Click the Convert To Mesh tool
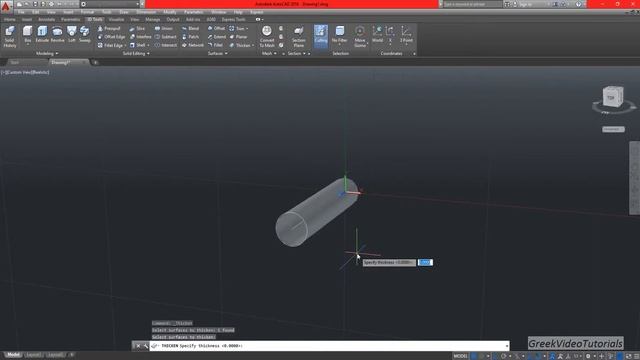640x360 pixels. pyautogui.click(x=267, y=36)
